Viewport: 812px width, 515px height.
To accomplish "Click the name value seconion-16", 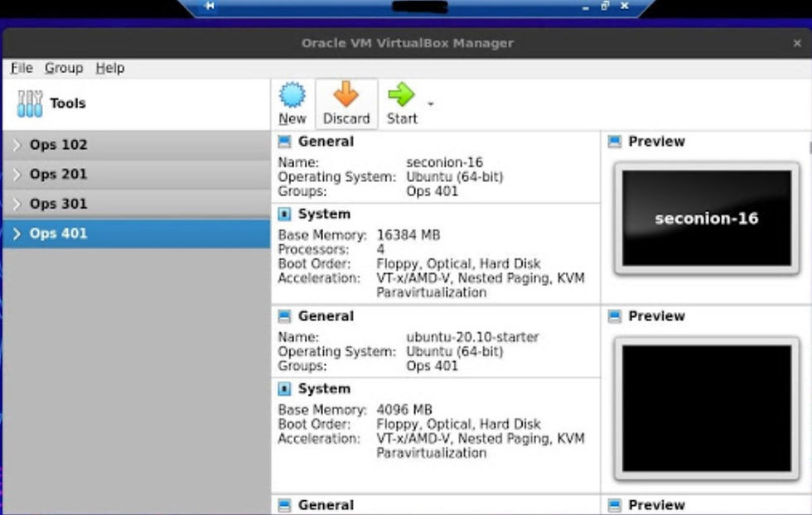I will click(x=444, y=162).
